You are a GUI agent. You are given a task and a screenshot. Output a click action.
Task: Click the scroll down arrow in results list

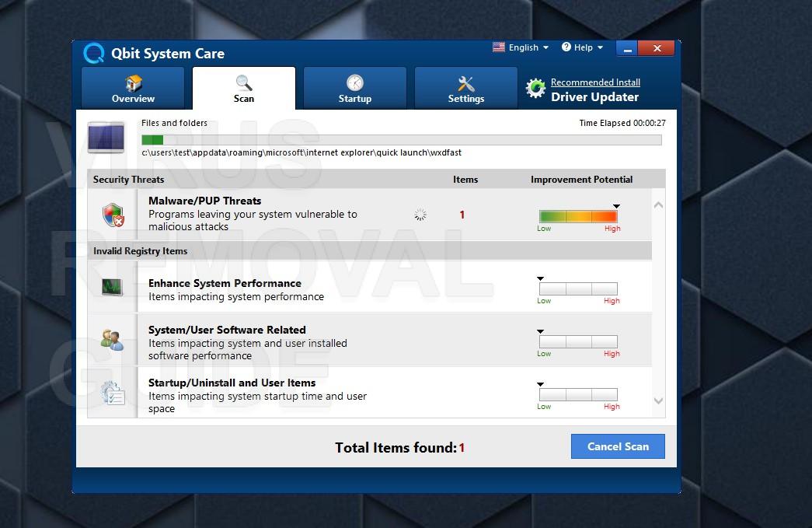658,400
